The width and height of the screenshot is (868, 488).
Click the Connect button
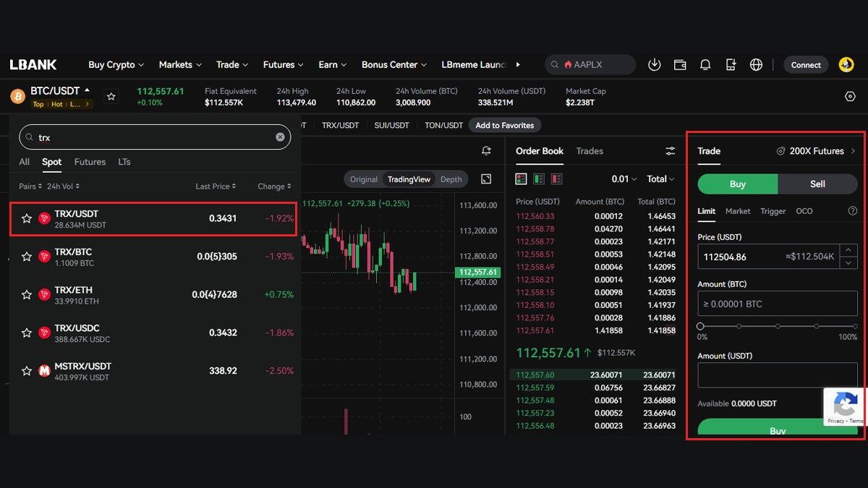(x=806, y=64)
